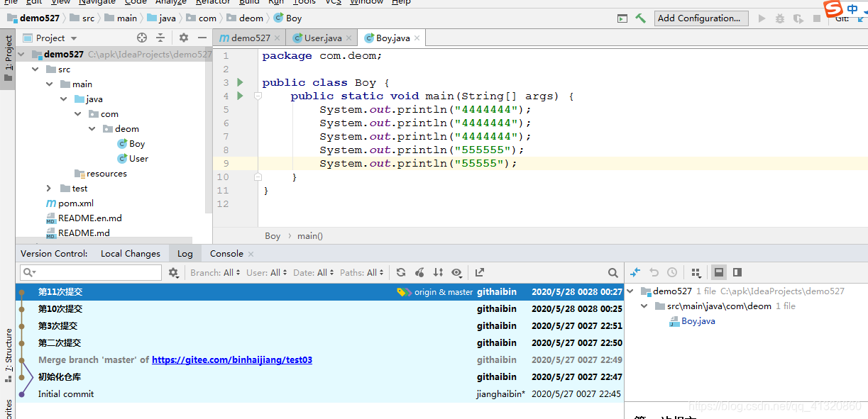Select README.en.md file
Screen dimensions: 868x419
click(x=84, y=218)
